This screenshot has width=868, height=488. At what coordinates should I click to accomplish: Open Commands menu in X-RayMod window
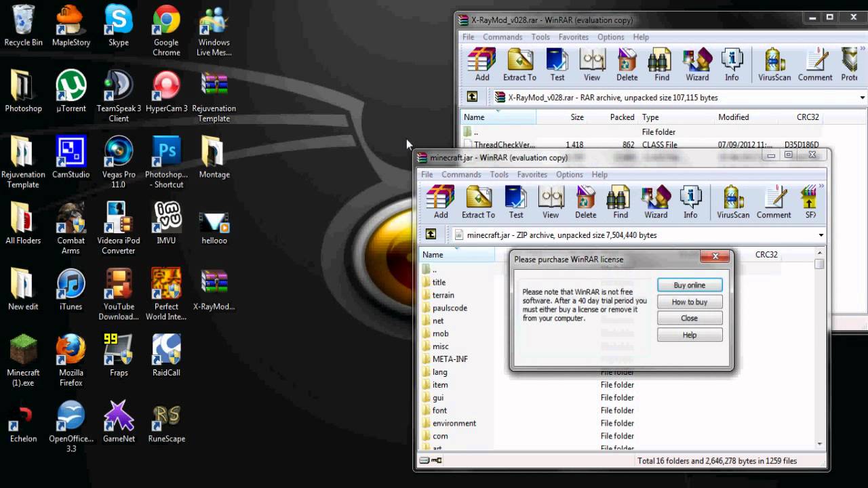coord(502,37)
